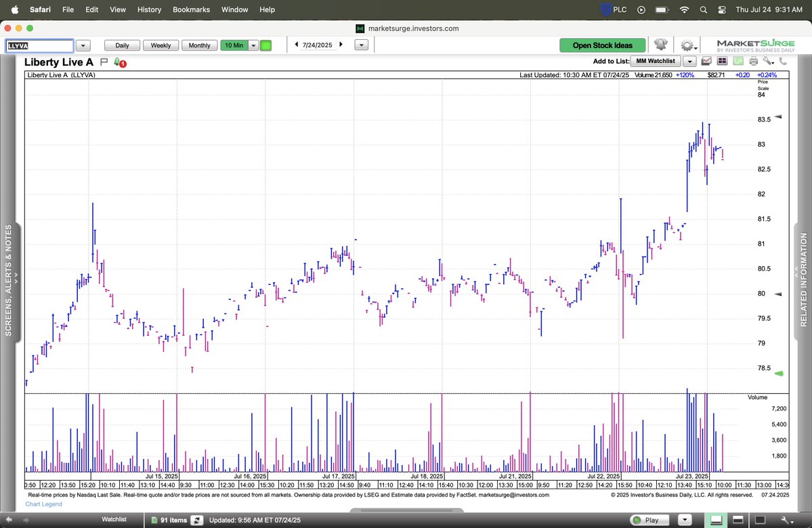Open Control Center in menu bar
812x528 pixels.
click(722, 10)
